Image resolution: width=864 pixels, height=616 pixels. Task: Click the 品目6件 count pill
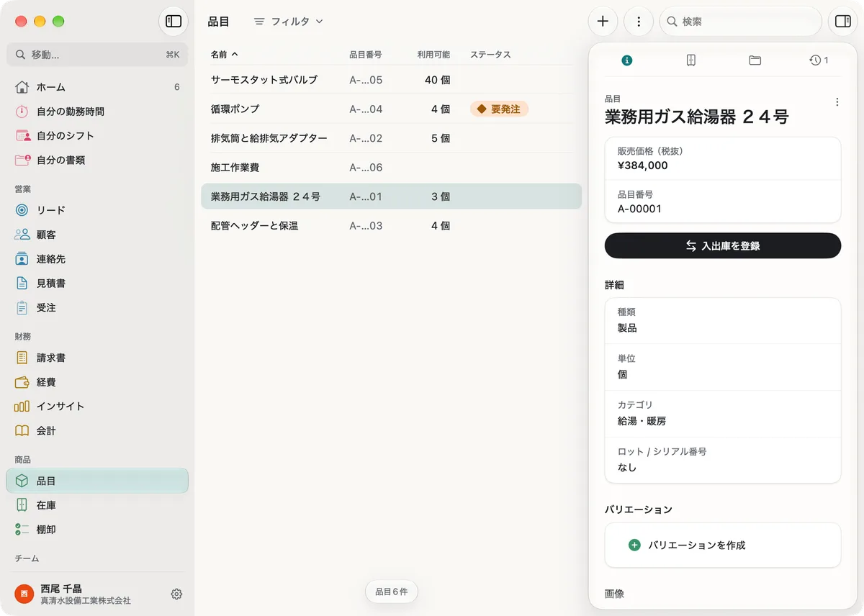coord(392,592)
